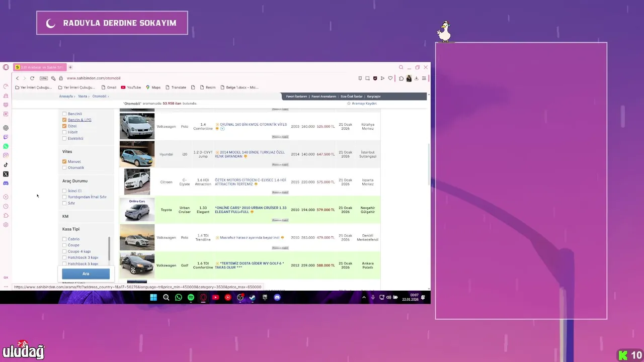Check the Coupe 4 kapı checkbox
The height and width of the screenshot is (362, 644).
coord(64,251)
